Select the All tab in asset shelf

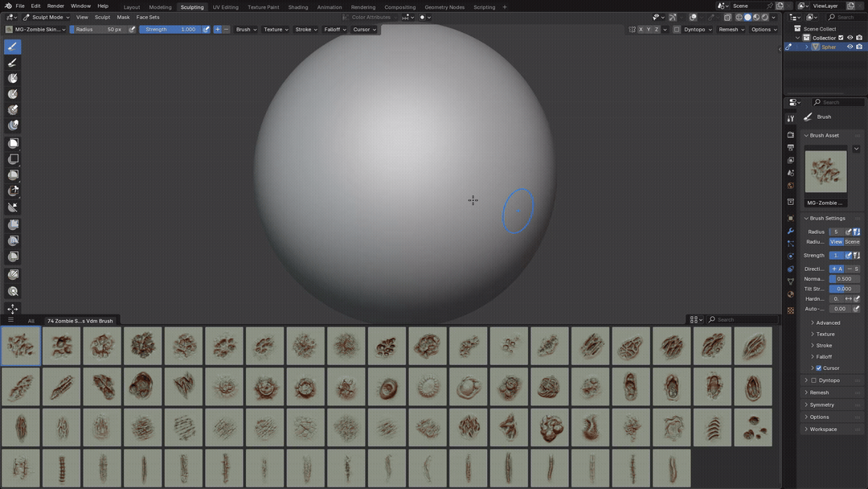[x=31, y=321]
